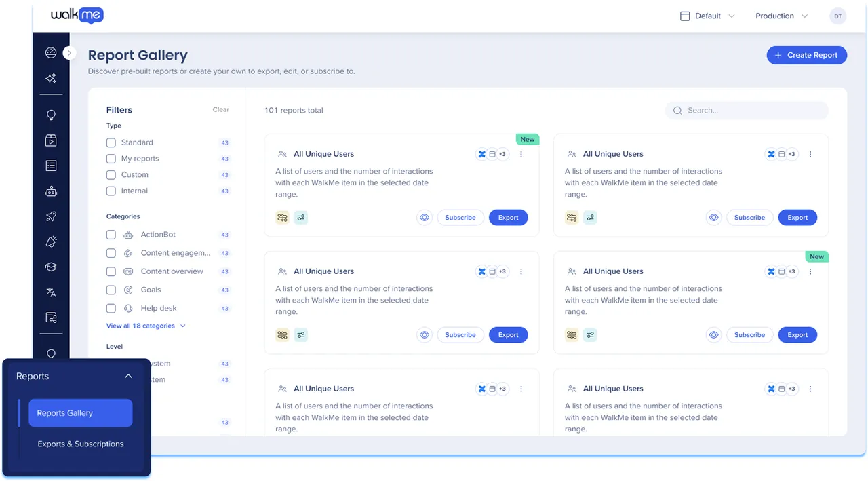Enable the Custom type filter
The width and height of the screenshot is (868, 481).
pos(111,175)
